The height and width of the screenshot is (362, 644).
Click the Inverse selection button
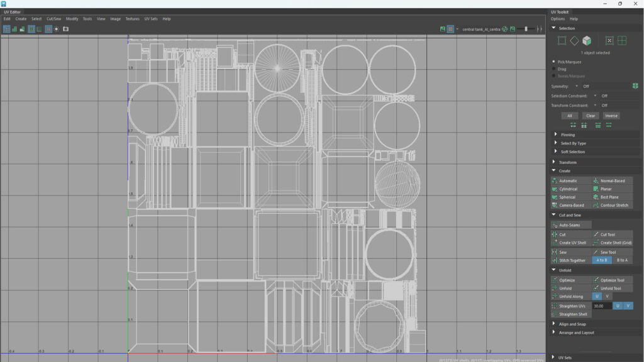point(611,116)
